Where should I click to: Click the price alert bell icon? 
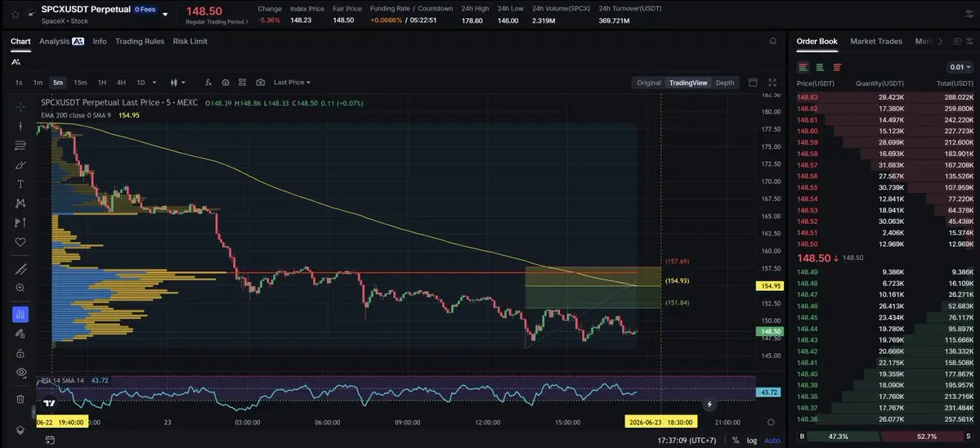773,41
